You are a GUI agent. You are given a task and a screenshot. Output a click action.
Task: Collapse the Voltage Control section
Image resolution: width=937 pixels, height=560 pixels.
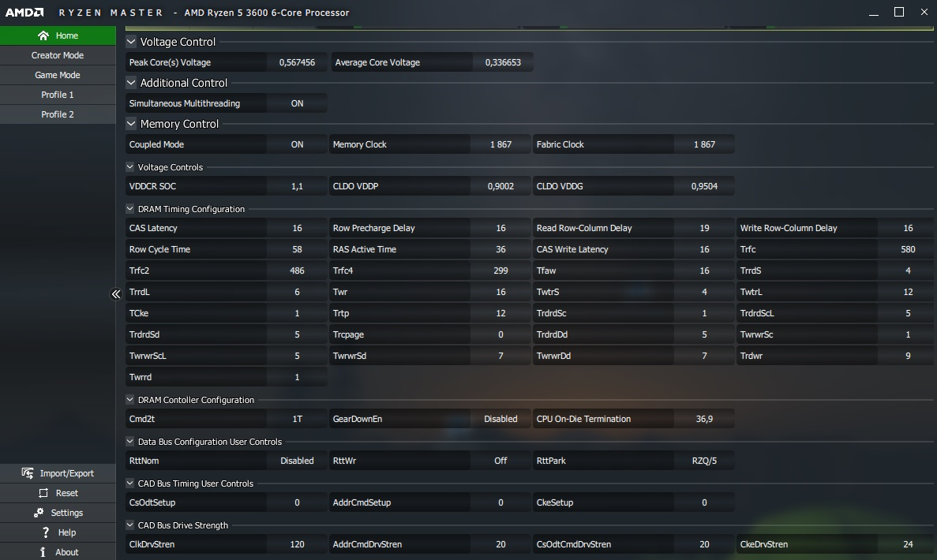click(131, 42)
